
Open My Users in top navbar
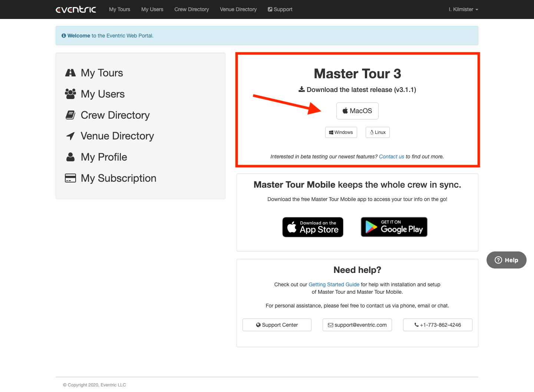(x=152, y=9)
